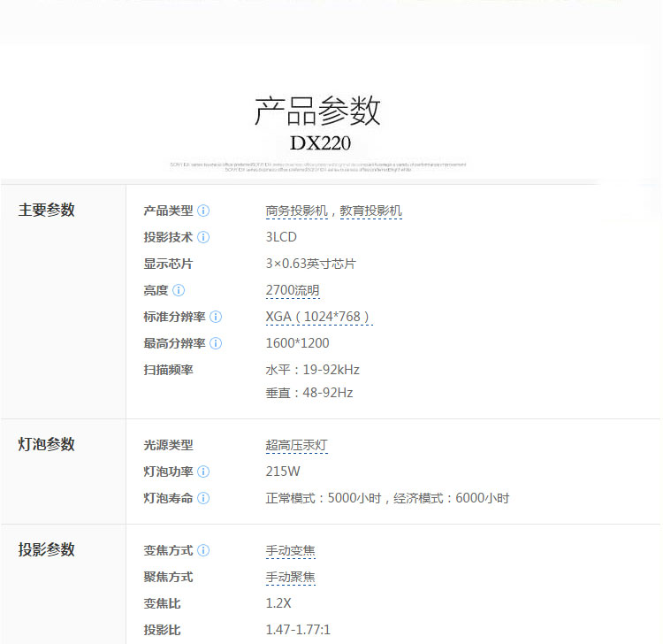Click the 显示芯片 label

tap(168, 264)
